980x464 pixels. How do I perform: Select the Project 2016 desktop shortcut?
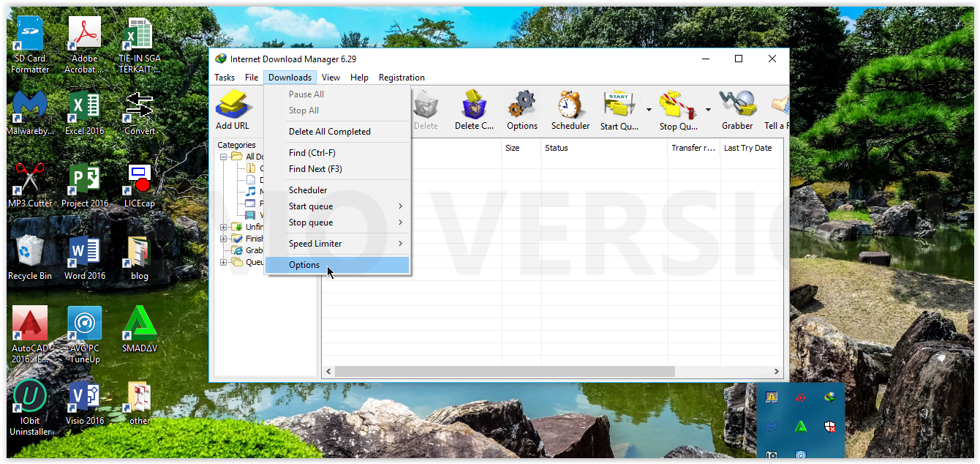pyautogui.click(x=85, y=185)
